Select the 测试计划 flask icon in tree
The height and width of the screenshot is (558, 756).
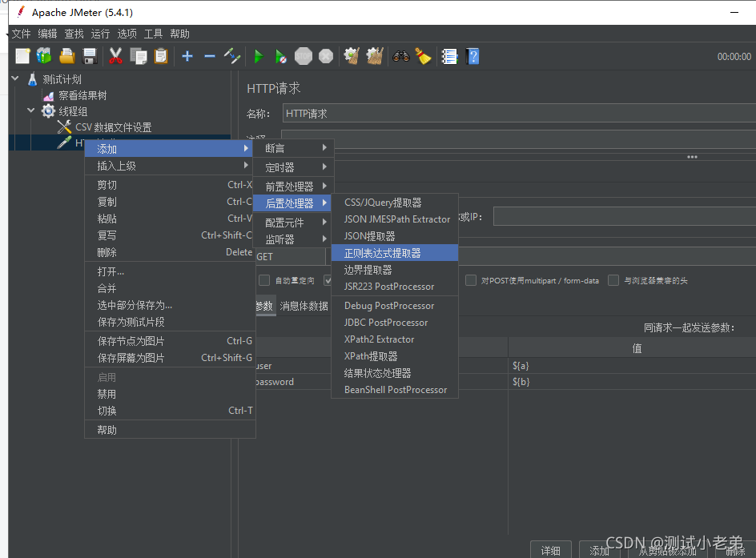(32, 79)
